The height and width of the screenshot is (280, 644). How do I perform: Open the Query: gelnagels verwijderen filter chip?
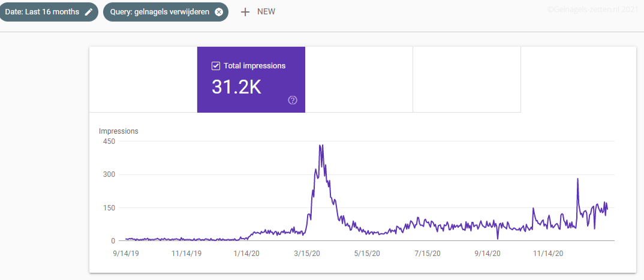(159, 12)
